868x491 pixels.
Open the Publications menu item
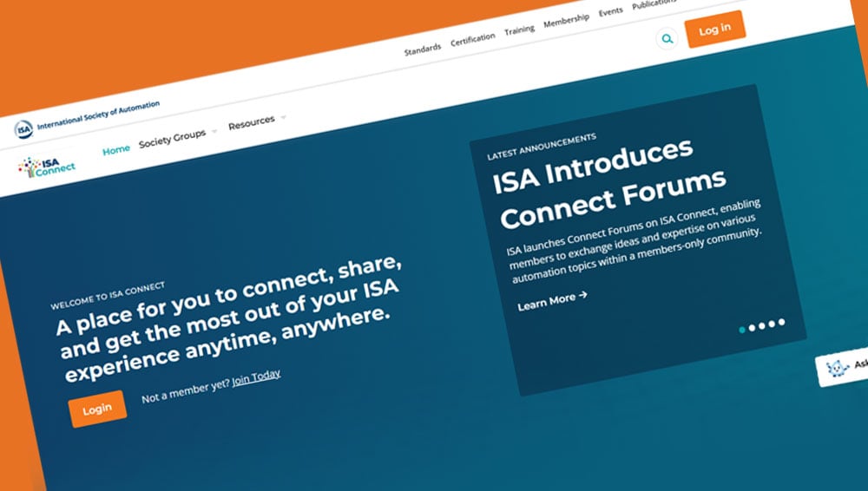[x=654, y=3]
